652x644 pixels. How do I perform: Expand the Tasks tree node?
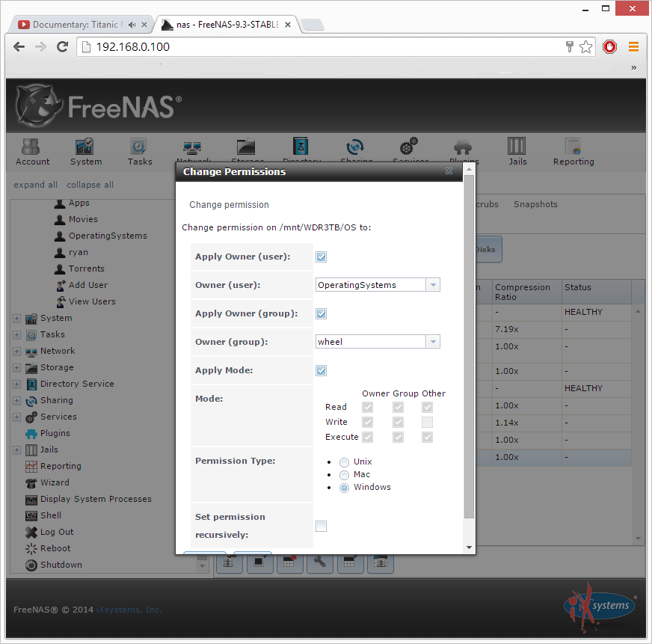coord(16,335)
